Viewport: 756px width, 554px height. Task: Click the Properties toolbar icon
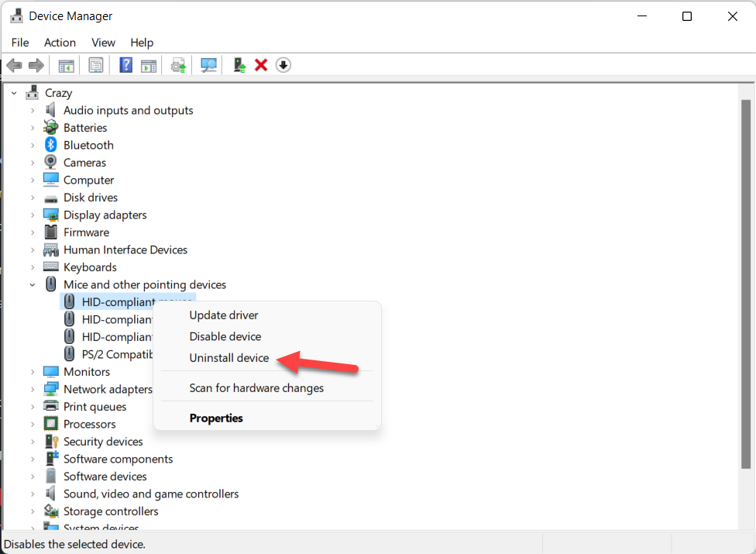click(x=96, y=65)
